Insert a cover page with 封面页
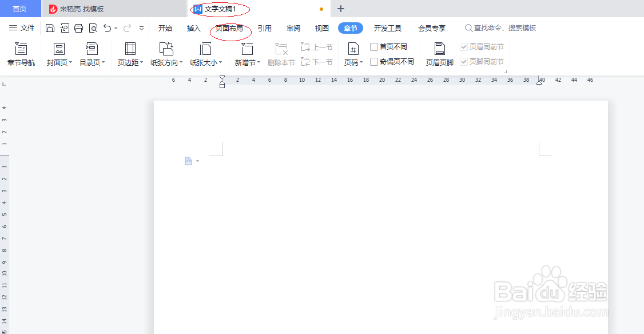 [59, 54]
